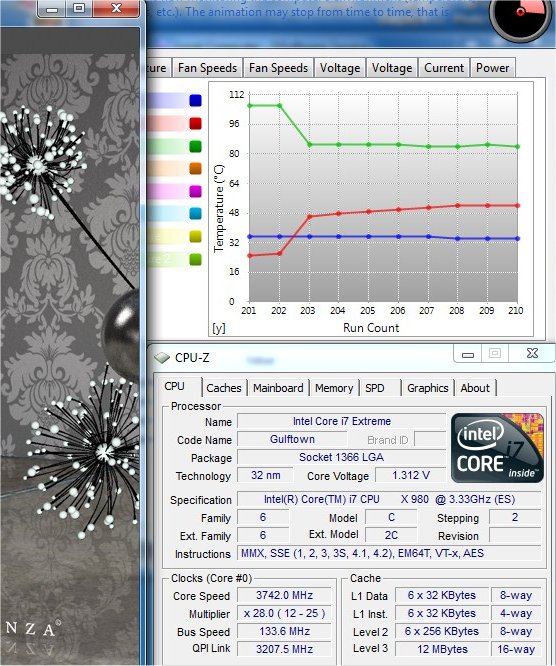Click the L1 Inst. '4-way' value
Screen dimensions: 556x666
coord(516,614)
